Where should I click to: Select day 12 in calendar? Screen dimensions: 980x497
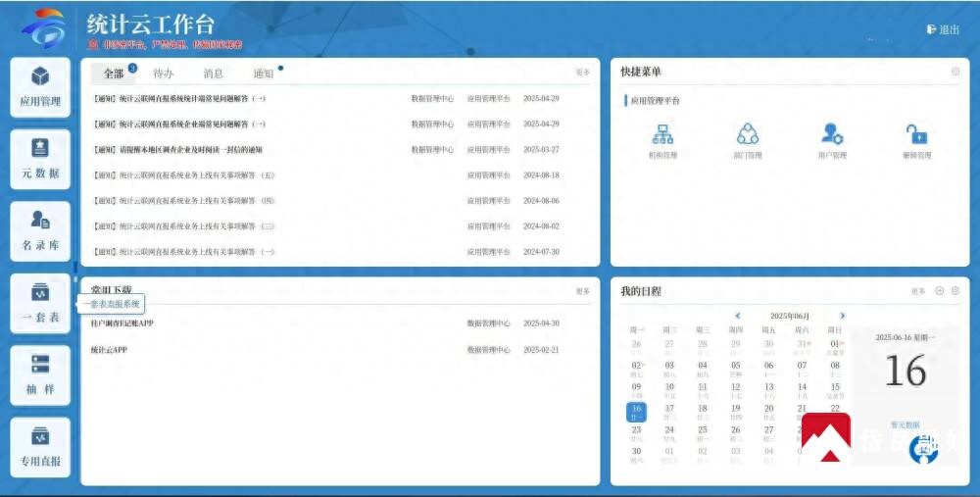point(736,391)
